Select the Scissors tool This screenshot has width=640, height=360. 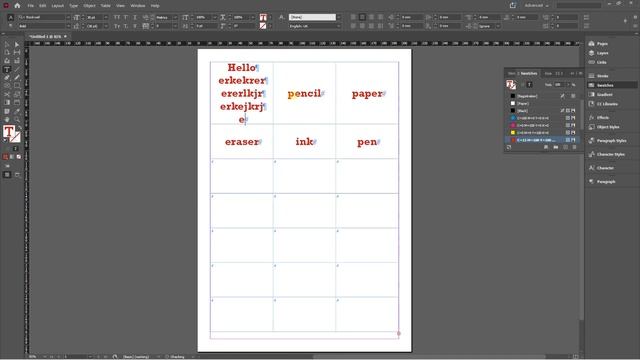coord(7,94)
